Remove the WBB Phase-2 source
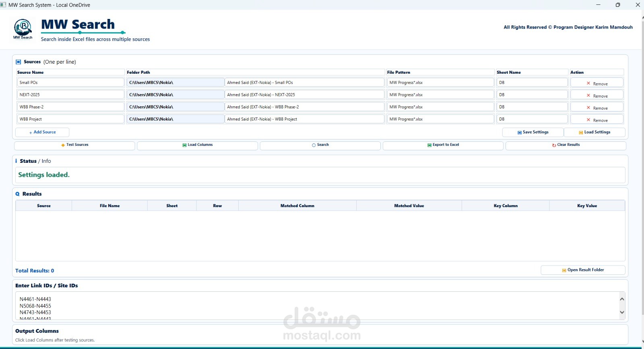Image resolution: width=644 pixels, height=349 pixels. coord(597,107)
